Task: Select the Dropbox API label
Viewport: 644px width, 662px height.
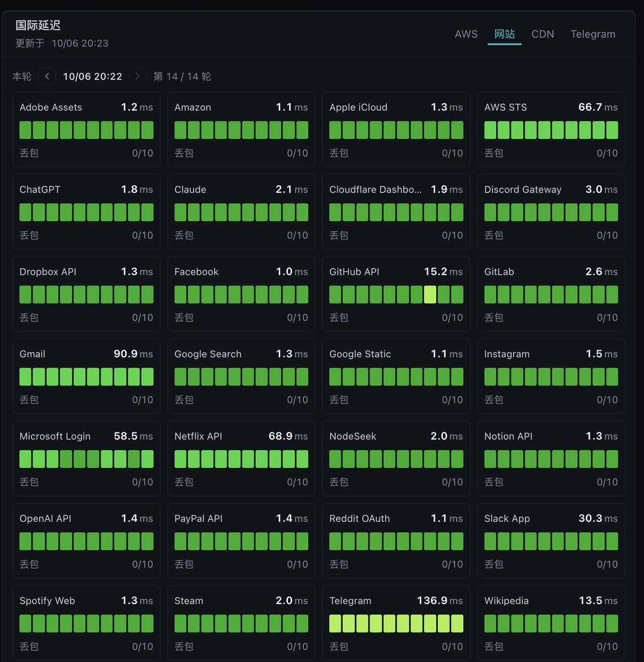Action: click(48, 272)
